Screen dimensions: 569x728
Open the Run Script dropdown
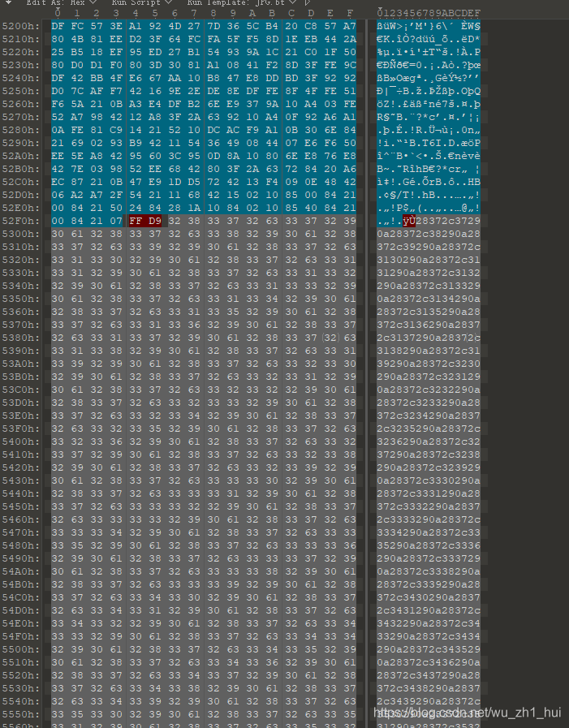point(142,2)
